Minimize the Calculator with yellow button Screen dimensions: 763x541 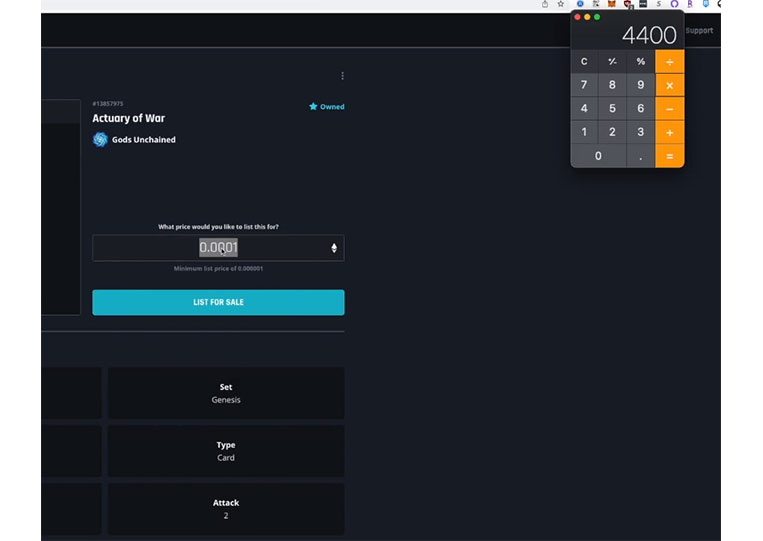click(x=587, y=17)
